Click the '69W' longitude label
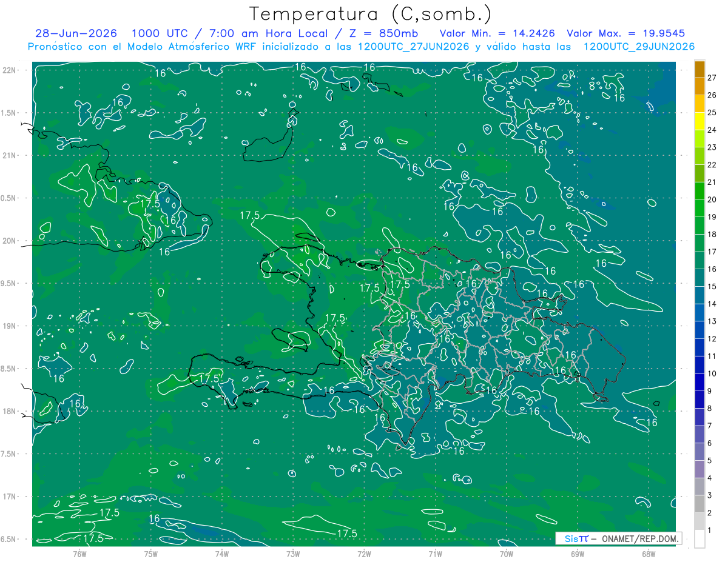The height and width of the screenshot is (562, 728). (x=578, y=554)
